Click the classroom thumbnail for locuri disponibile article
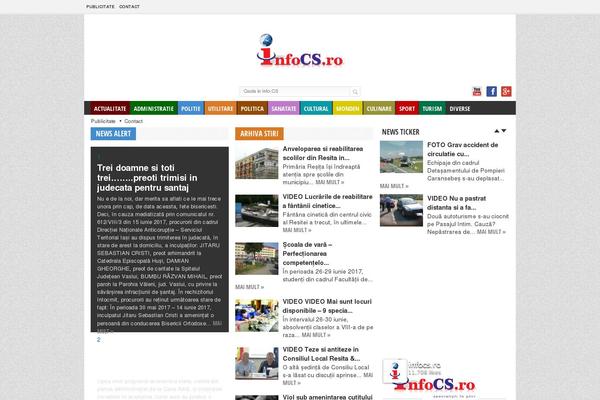 [x=257, y=316]
